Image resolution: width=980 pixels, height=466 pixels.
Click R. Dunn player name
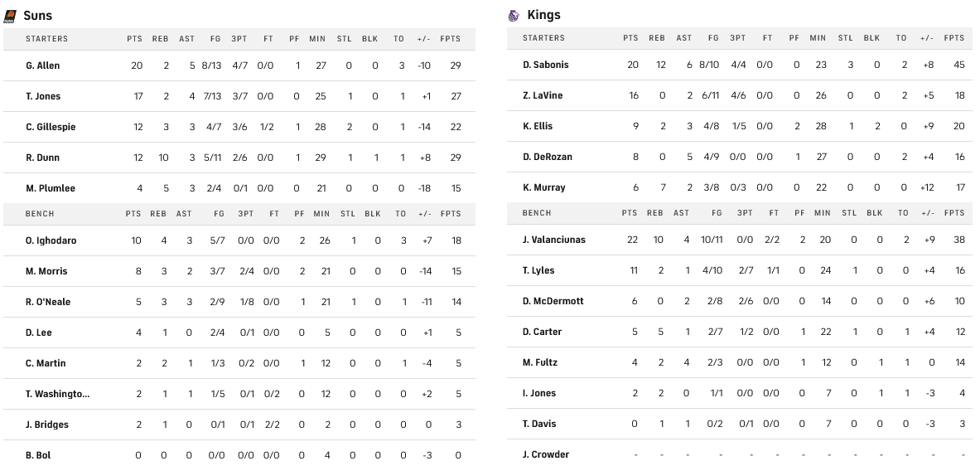(42, 158)
